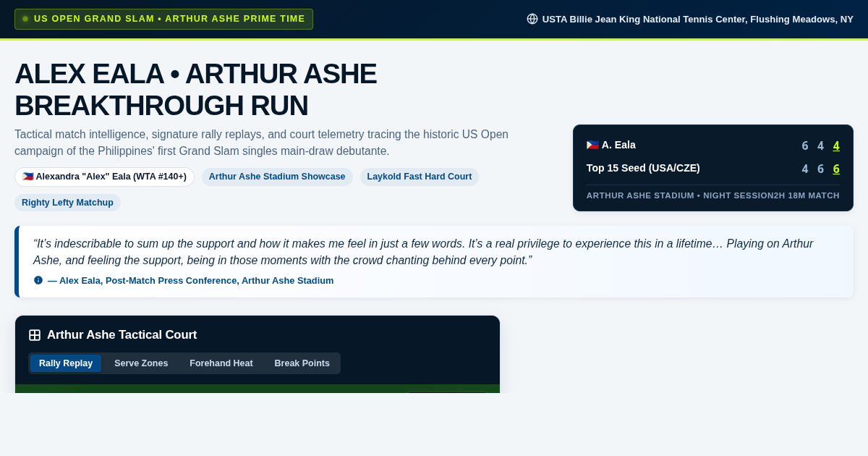Click the Alexandra "Alex" Eala (WTA #140+) chip
Viewport: 868px width, 456px height.
[x=104, y=177]
